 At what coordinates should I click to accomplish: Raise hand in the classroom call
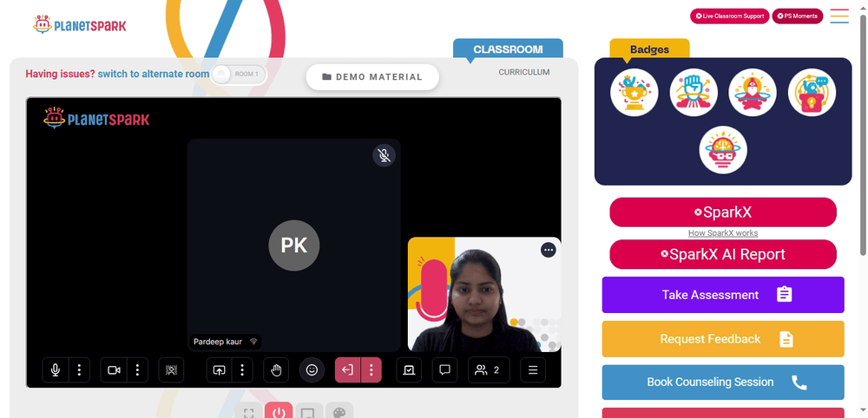(276, 370)
